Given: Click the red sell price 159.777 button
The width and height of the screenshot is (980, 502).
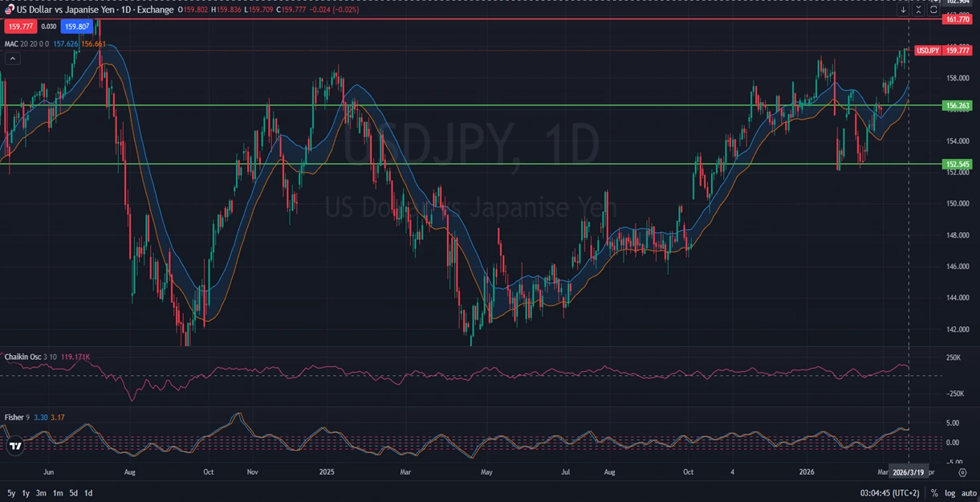Looking at the screenshot, I should [18, 27].
